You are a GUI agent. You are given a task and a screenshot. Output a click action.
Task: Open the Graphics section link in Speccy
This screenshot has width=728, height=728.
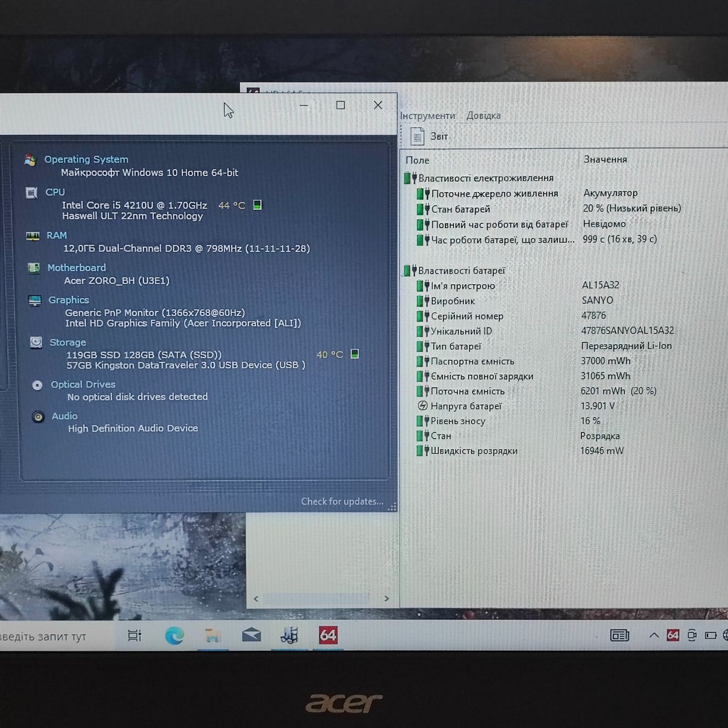click(x=69, y=300)
